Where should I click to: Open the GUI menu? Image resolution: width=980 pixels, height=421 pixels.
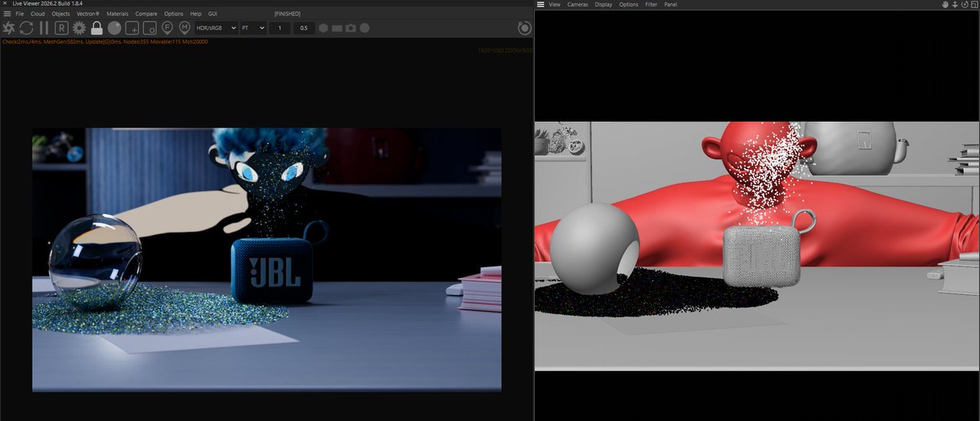point(213,14)
